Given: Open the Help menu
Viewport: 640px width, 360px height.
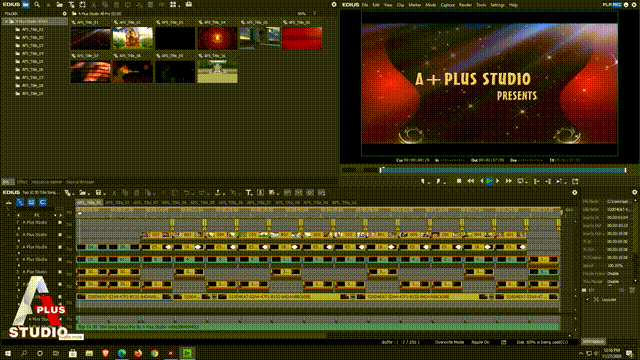Looking at the screenshot, I should pyautogui.click(x=513, y=5).
